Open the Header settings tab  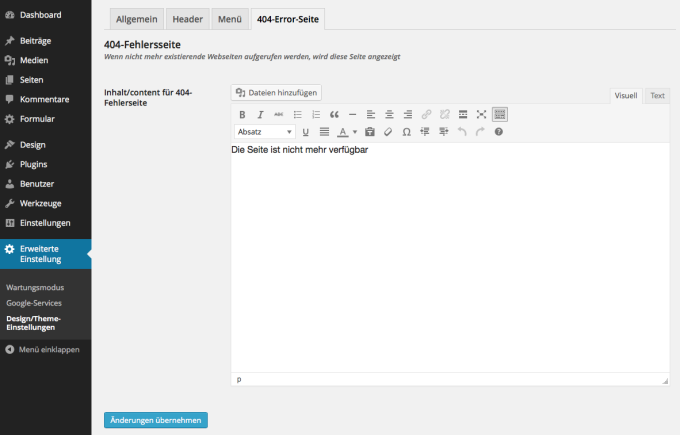tap(188, 19)
